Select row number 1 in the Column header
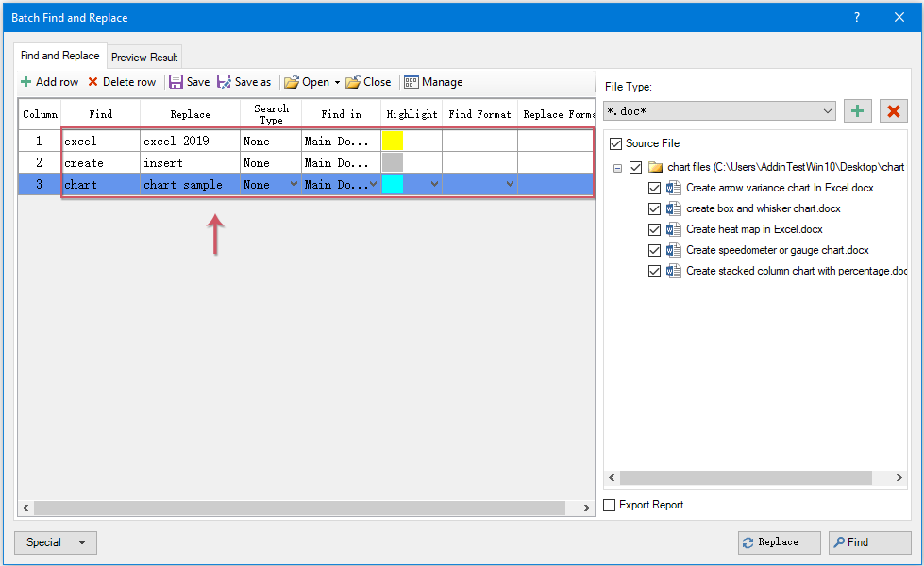This screenshot has width=924, height=566. coord(40,141)
